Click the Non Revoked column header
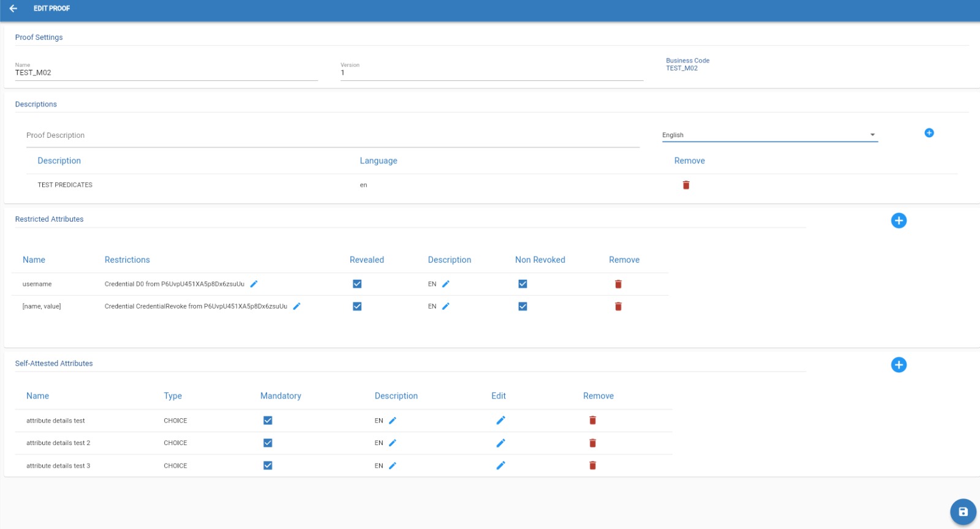Viewport: 980px width, 529px height. (x=540, y=260)
